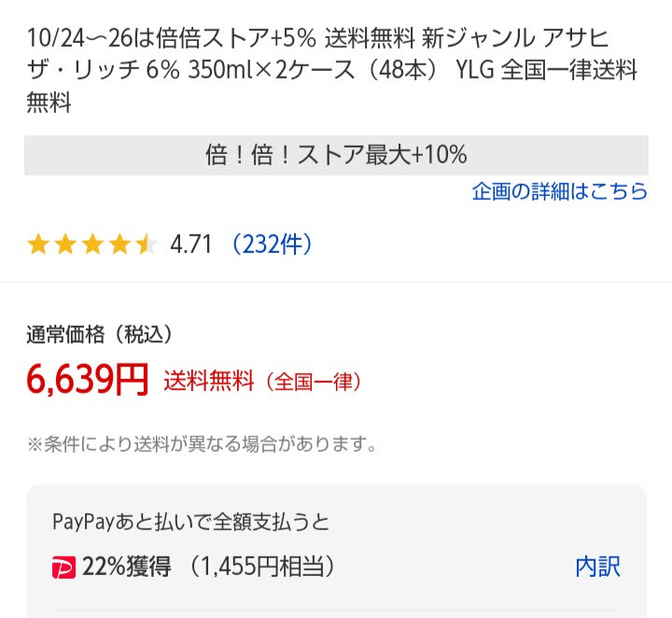The width and height of the screenshot is (672, 618).
Task: Tap the (1,455円相当) reward amount
Action: (260, 567)
